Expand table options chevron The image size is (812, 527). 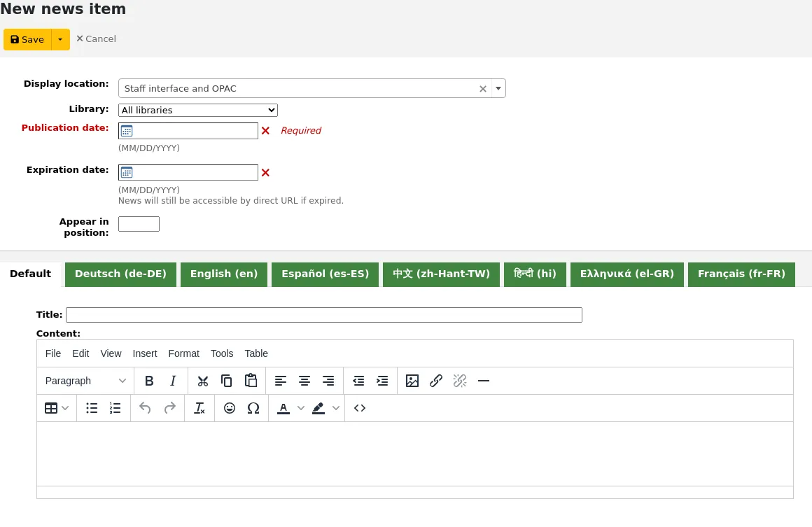(65, 409)
